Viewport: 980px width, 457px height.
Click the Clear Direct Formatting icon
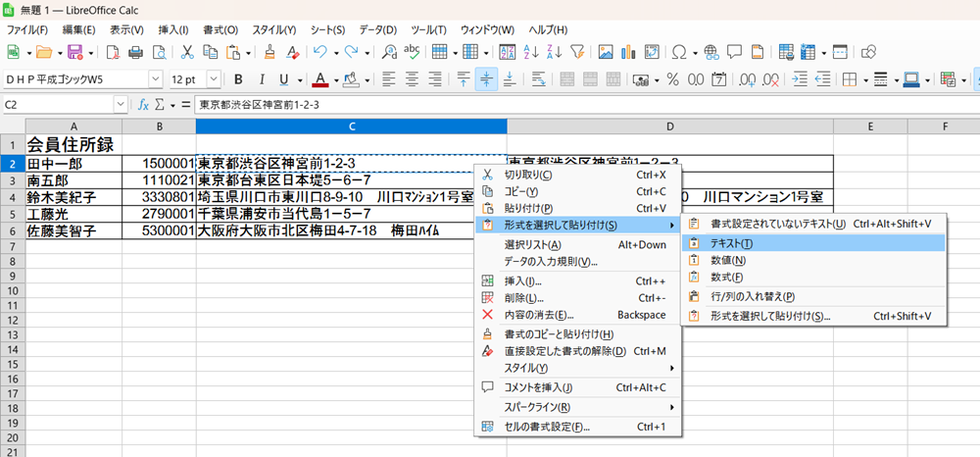coord(292,53)
